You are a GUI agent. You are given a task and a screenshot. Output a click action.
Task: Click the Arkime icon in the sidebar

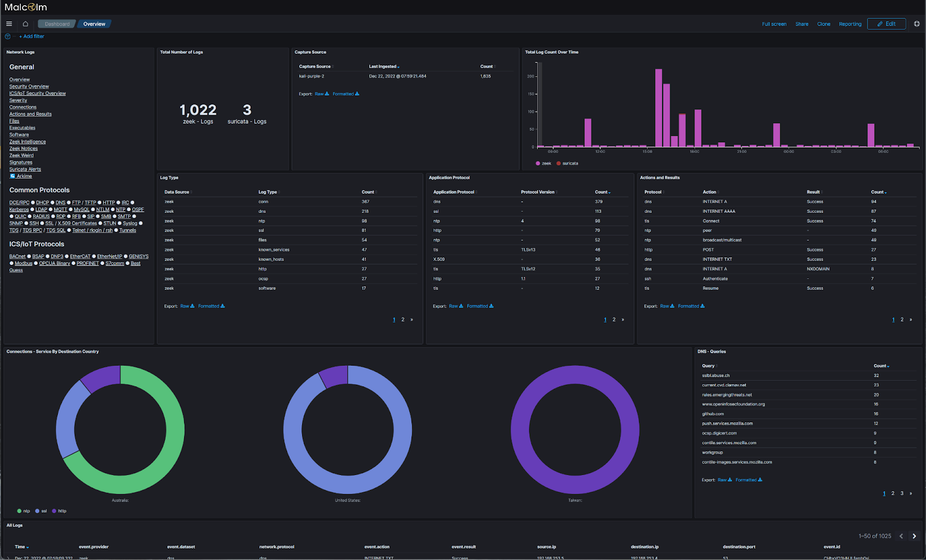click(12, 175)
